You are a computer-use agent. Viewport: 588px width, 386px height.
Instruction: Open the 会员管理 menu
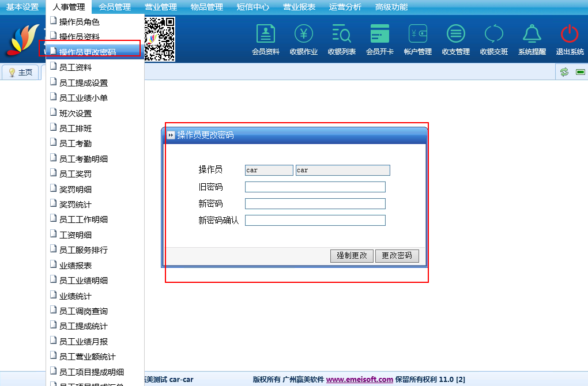pos(115,7)
